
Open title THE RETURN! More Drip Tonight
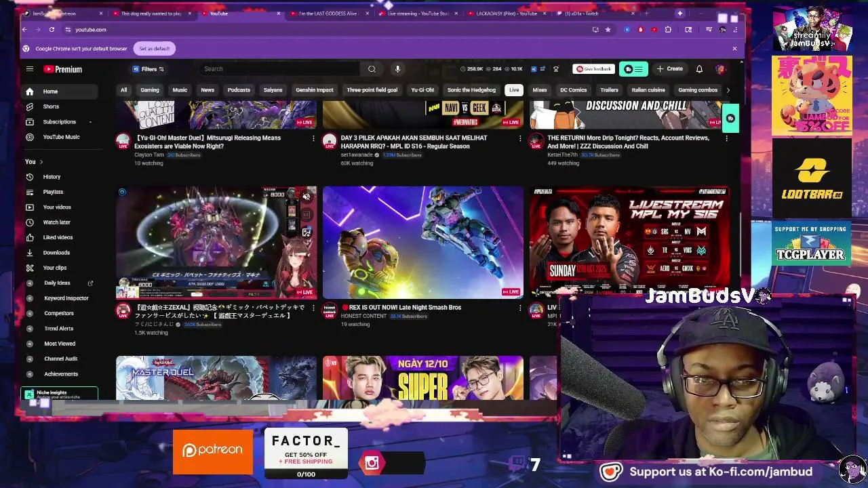(x=628, y=142)
